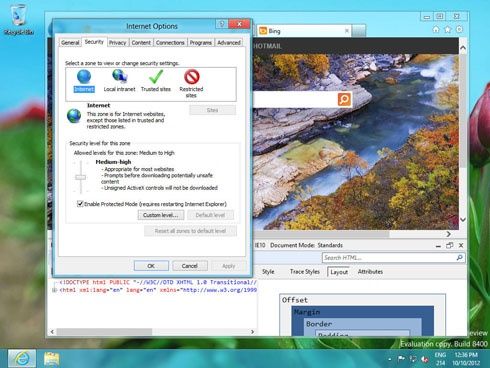This screenshot has height=368, width=490.
Task: Click the HTML pane right scroll arrow
Action: pos(252,332)
